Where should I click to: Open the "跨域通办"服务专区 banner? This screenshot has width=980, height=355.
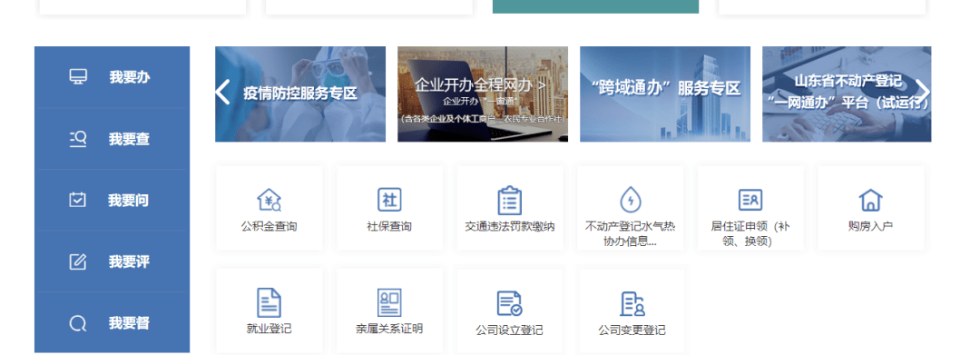click(x=665, y=94)
